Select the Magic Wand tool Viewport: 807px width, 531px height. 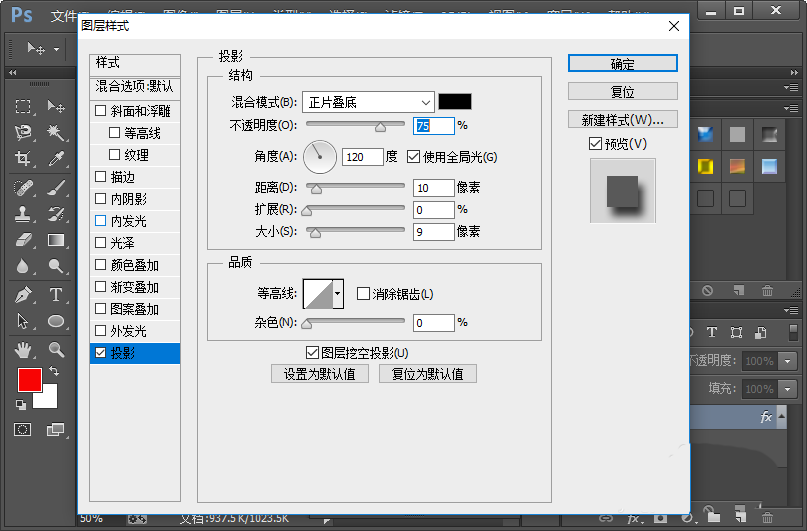pos(56,133)
